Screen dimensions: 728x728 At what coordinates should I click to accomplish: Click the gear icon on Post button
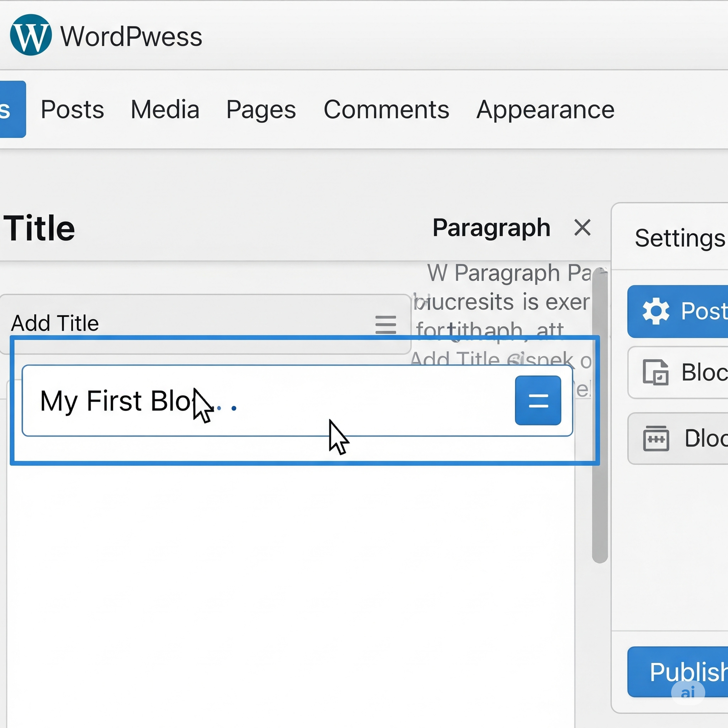pyautogui.click(x=656, y=312)
